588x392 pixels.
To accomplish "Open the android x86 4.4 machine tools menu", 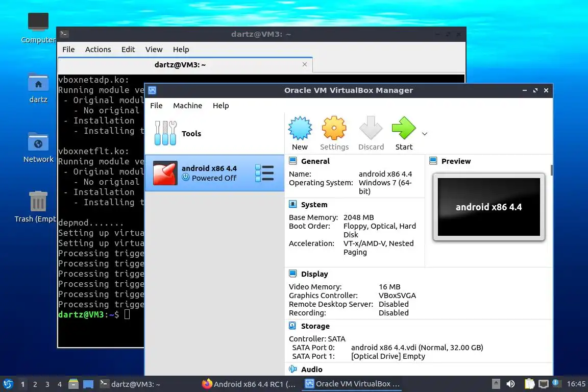I will pyautogui.click(x=264, y=173).
